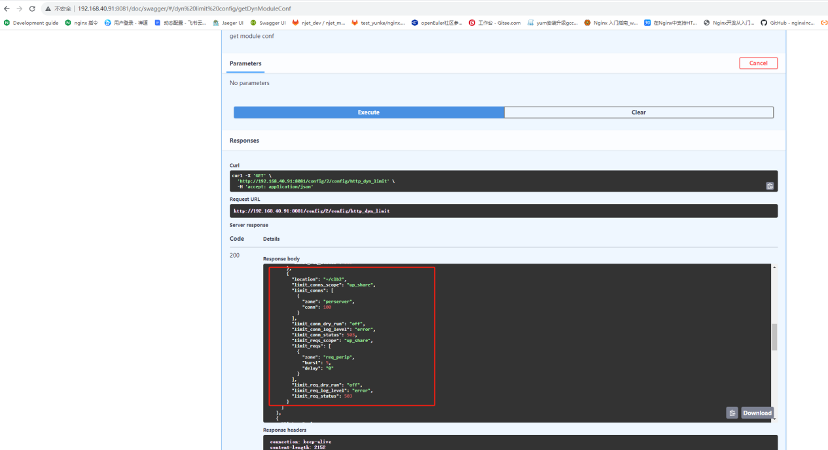Click the browser address bar URL
The image size is (828, 450).
click(x=184, y=8)
